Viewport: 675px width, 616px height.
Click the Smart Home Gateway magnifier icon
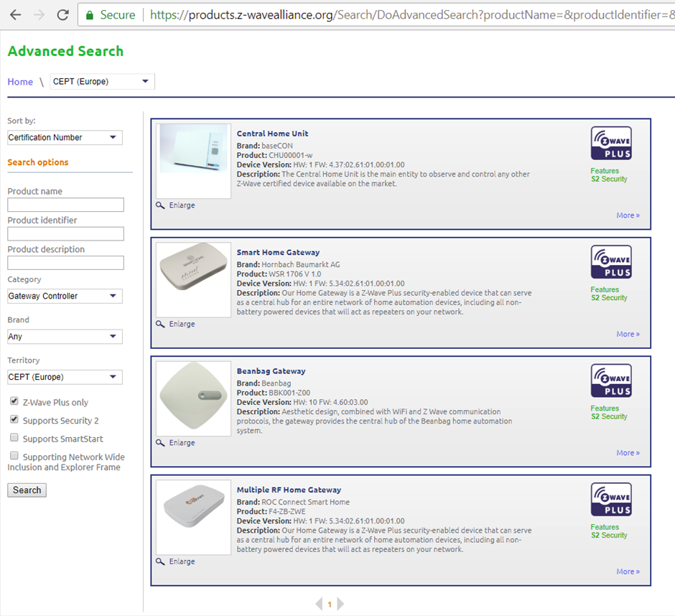[x=160, y=324]
